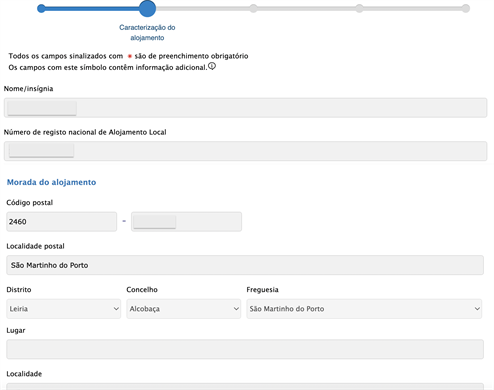
Task: Click the Localidade postal input field
Action: click(x=245, y=265)
